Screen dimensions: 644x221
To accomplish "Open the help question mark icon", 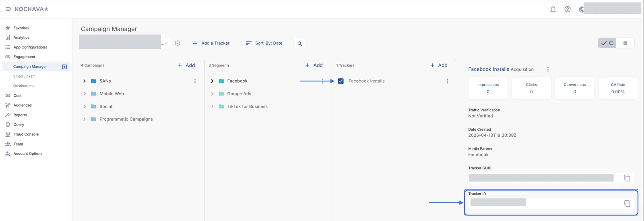I will coord(568,9).
